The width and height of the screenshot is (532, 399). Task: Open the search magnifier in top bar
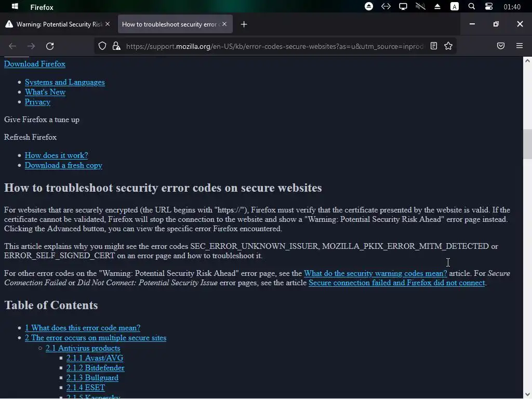[471, 6]
